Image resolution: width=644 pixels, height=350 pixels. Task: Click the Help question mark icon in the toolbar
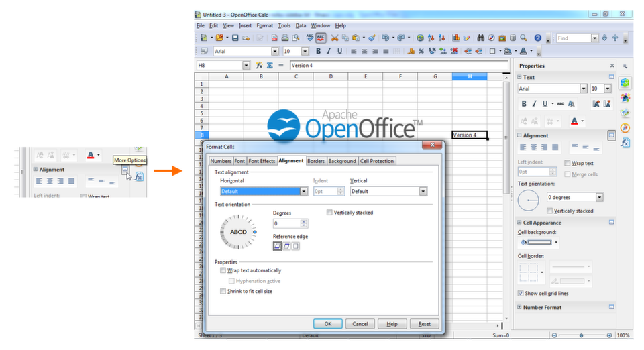pos(537,38)
